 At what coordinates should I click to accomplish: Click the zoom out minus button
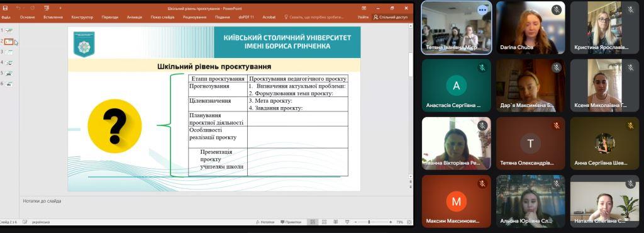pyautogui.click(x=356, y=222)
